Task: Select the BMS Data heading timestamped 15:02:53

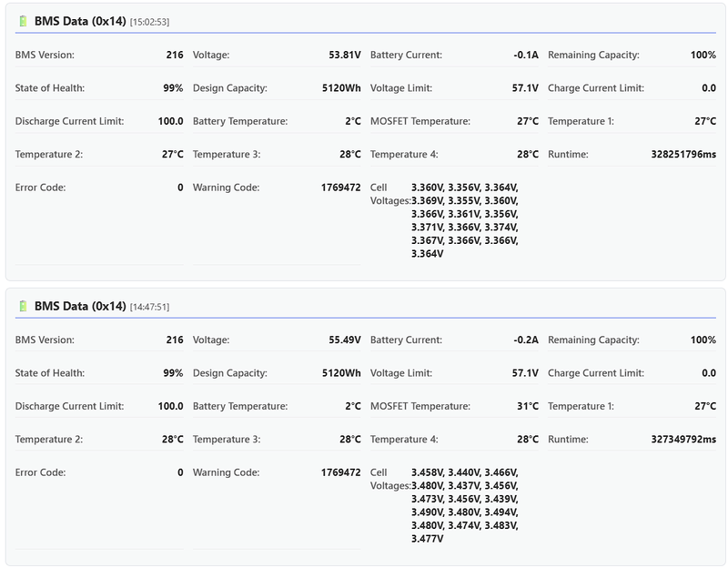Action: tap(80, 21)
